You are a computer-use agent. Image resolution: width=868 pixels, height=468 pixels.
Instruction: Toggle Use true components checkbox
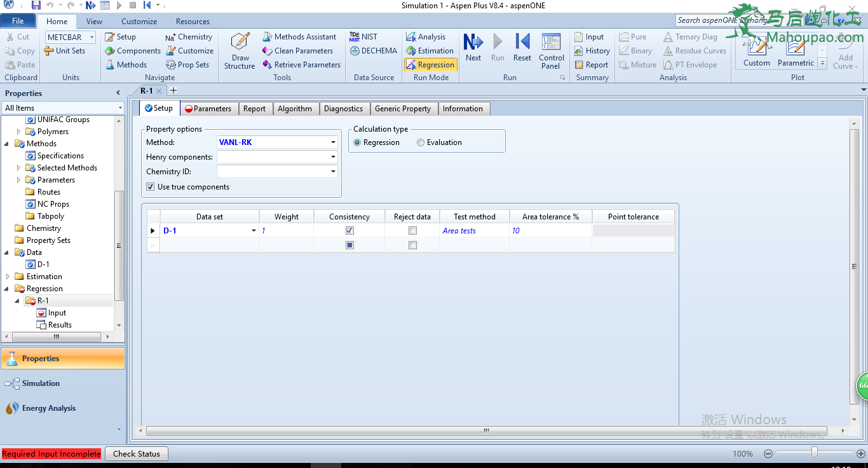click(151, 187)
